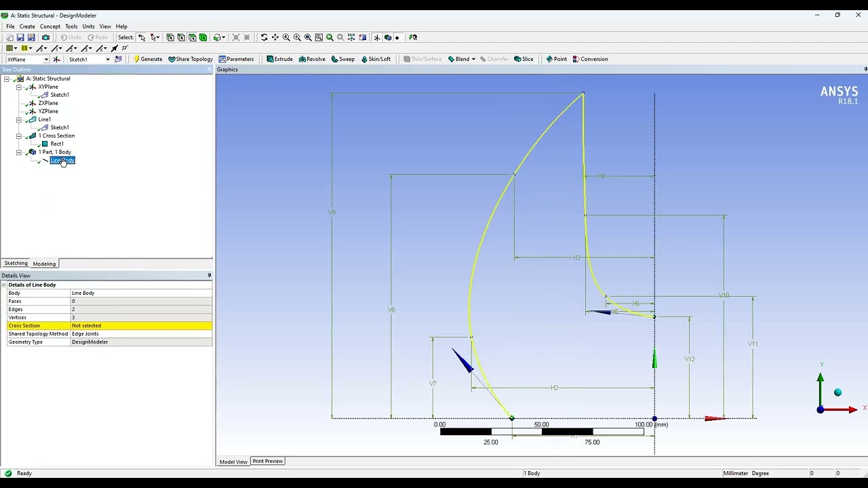
Task: Switch to the Sketching tab
Action: pos(16,263)
